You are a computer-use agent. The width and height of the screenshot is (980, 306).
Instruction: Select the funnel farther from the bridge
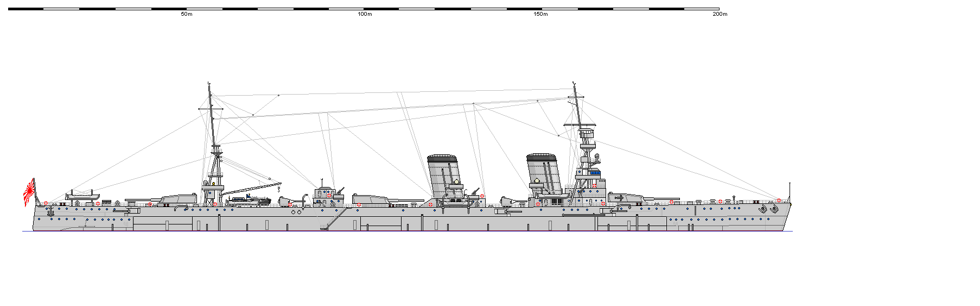click(x=445, y=177)
